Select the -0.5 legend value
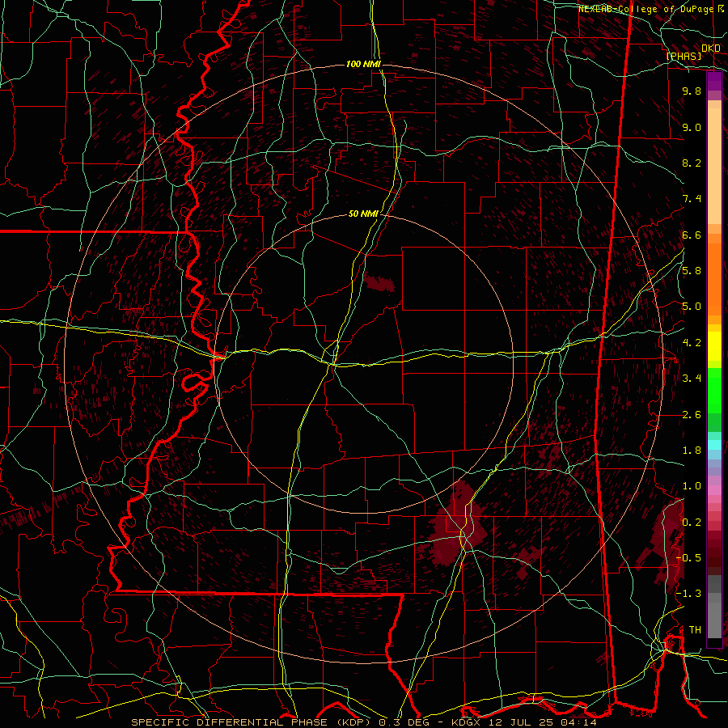Viewport: 728px width, 728px height. tap(688, 557)
